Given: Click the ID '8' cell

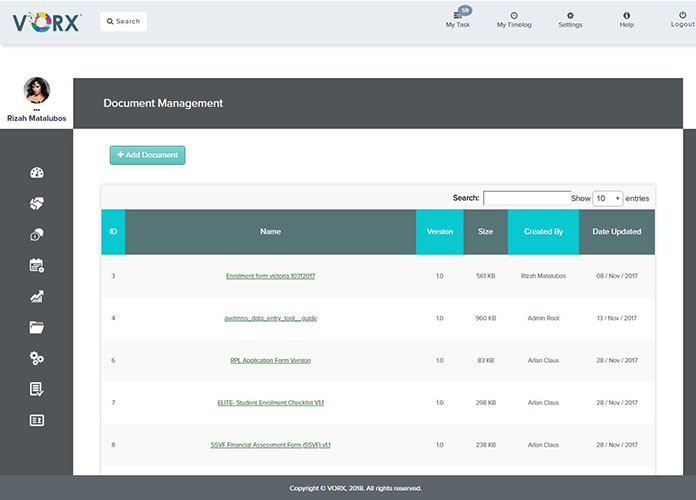Looking at the screenshot, I should click(113, 444).
